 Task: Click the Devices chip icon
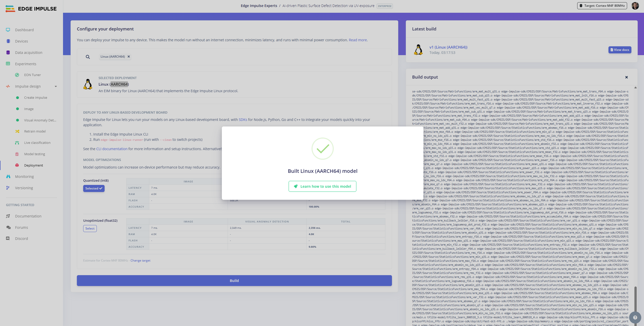(x=8, y=41)
